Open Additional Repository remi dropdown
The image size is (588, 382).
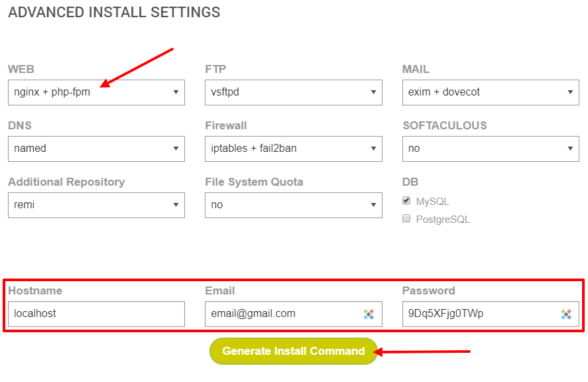pos(96,205)
